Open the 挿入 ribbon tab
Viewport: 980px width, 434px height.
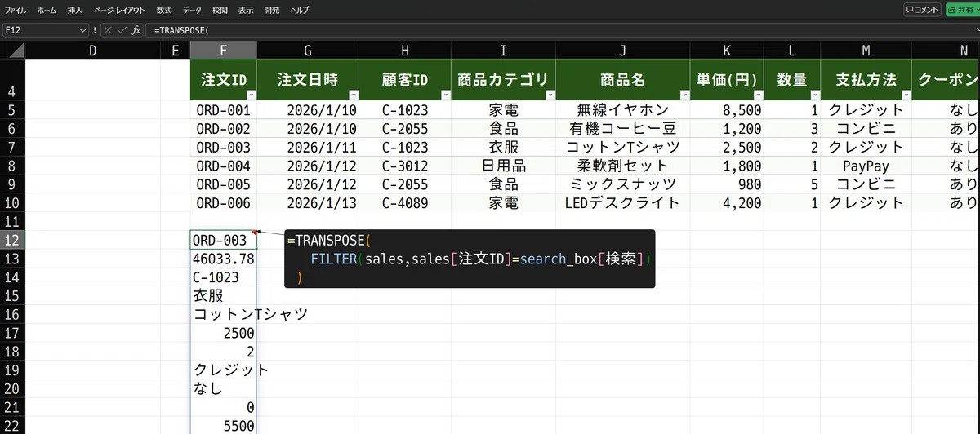pos(75,10)
